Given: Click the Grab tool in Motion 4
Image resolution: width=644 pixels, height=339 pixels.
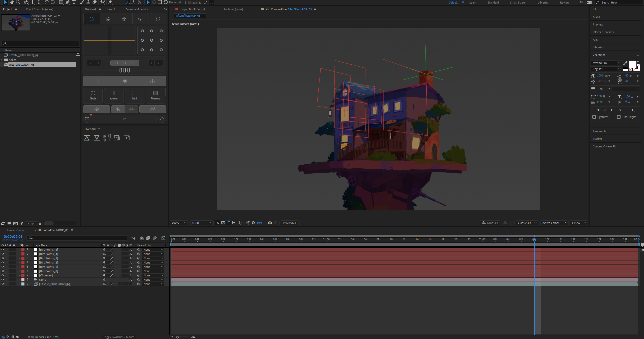Looking at the screenshot, I should click(93, 95).
